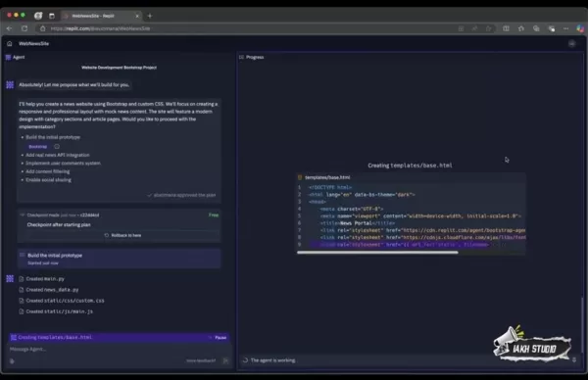Screen dimensions: 588x380
Task: Collapse the checkpoint made entry chevron
Action: pyautogui.click(x=23, y=215)
